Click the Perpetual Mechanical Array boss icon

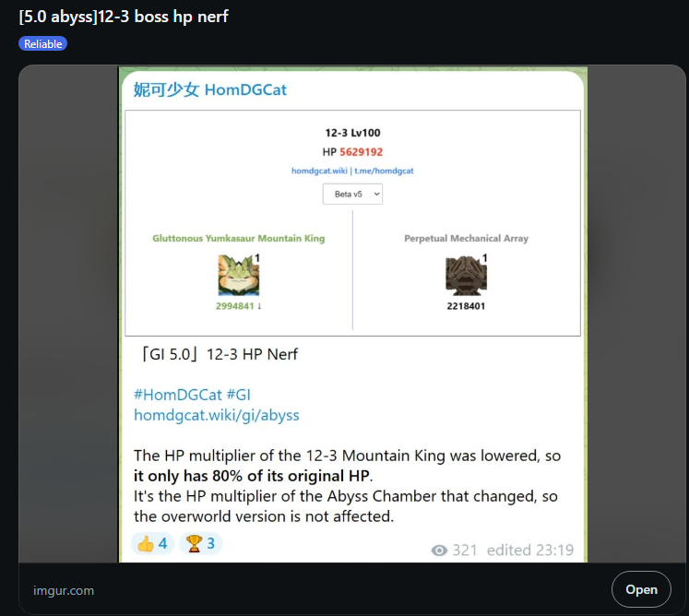click(466, 276)
